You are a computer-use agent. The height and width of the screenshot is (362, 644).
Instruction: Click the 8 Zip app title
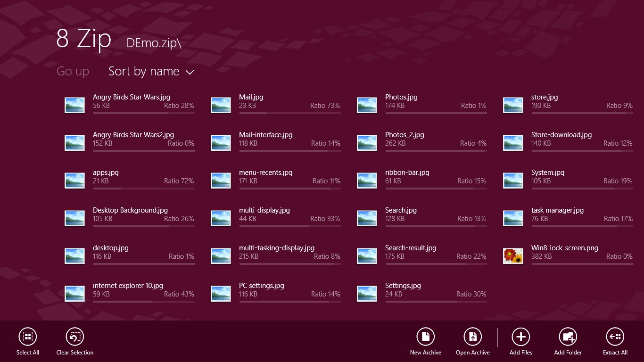[83, 39]
